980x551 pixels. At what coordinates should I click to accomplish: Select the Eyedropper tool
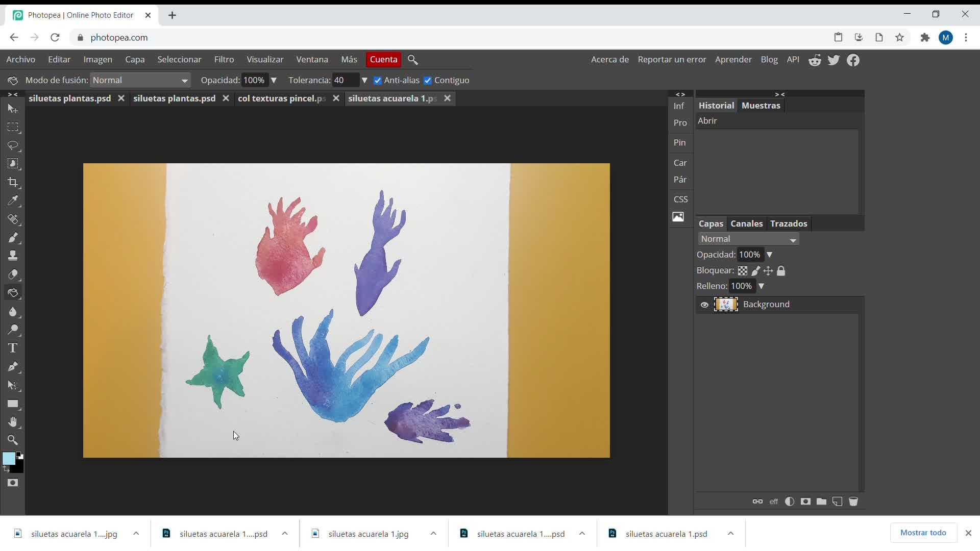point(13,201)
